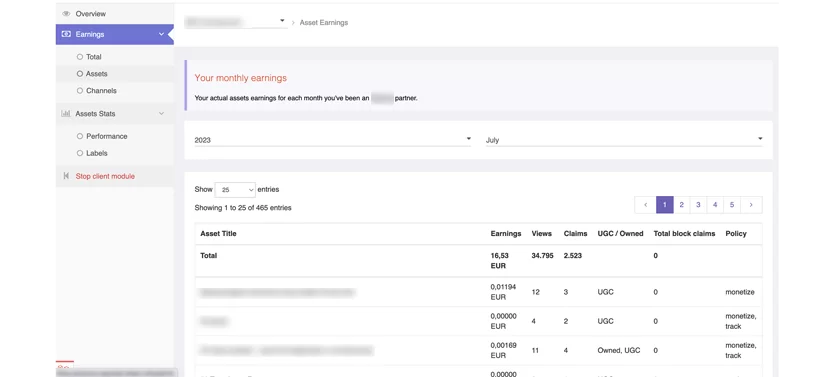Click the views value 12 cell
The height and width of the screenshot is (377, 834).
(535, 292)
